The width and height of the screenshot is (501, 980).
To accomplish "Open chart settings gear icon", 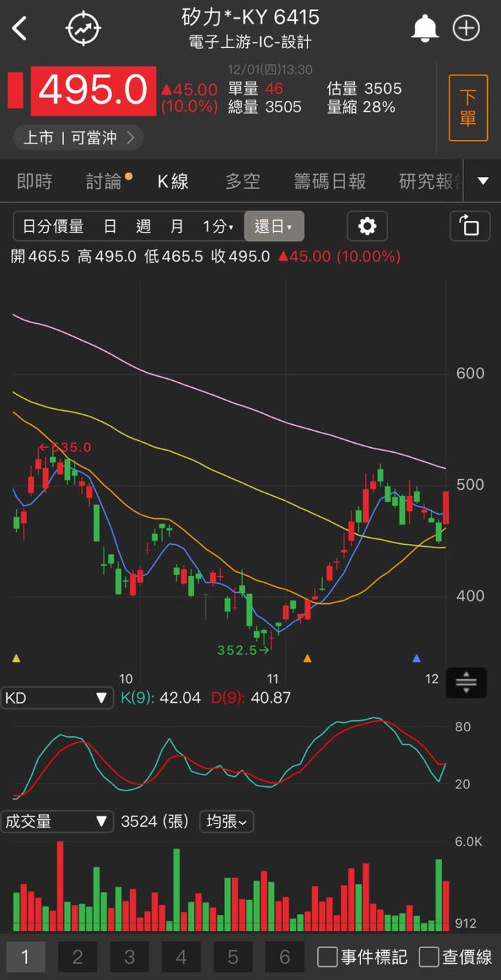I will [x=367, y=226].
